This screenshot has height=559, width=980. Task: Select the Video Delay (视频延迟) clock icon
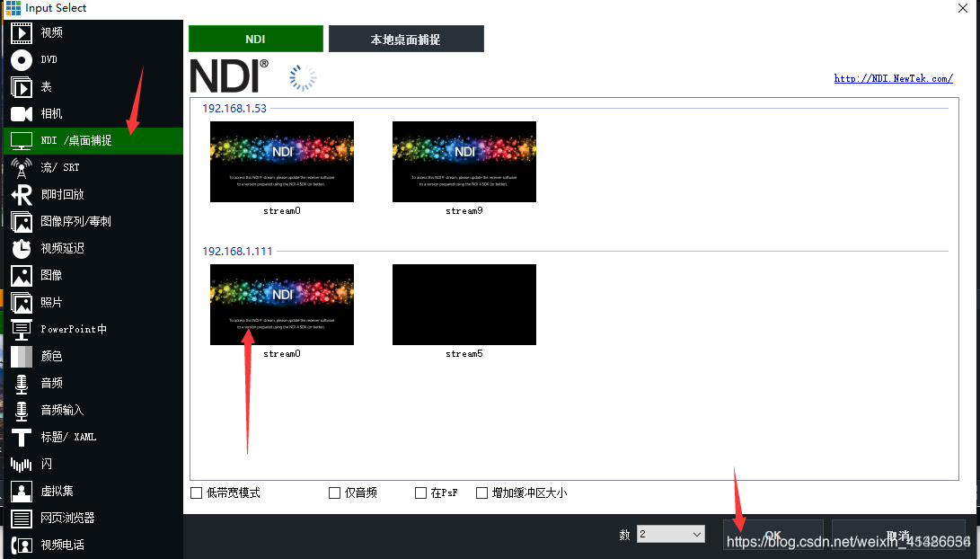click(22, 248)
